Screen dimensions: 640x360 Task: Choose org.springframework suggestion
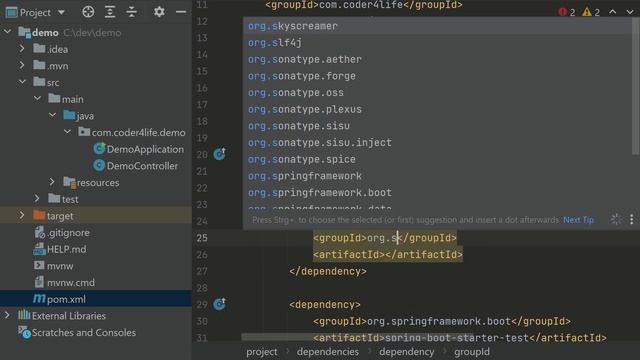pos(437,176)
